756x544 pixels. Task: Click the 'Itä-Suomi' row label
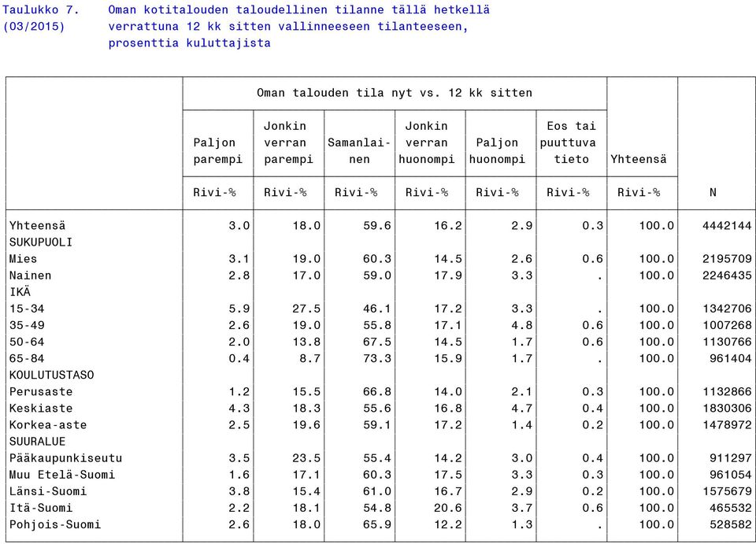(41, 508)
